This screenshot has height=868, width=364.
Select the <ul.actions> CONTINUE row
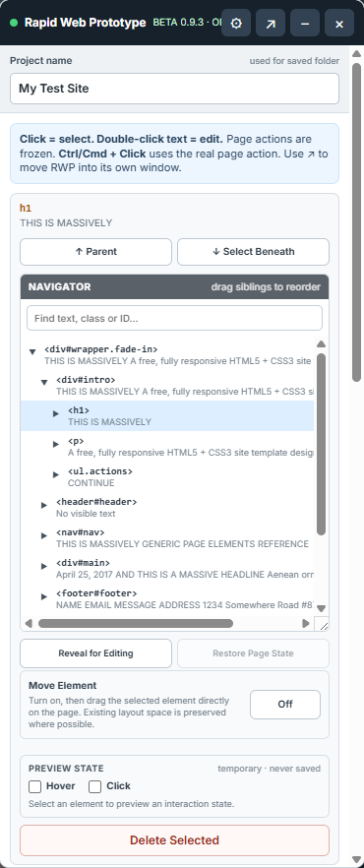[x=167, y=476]
